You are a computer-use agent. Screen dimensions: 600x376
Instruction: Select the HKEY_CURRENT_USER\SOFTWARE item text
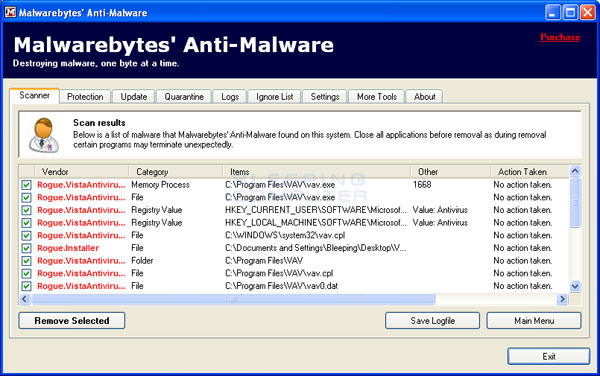coord(316,210)
